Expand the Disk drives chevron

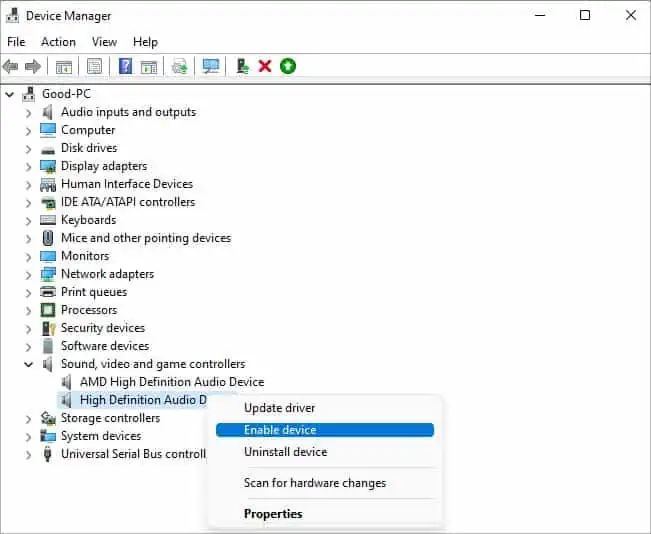point(28,149)
